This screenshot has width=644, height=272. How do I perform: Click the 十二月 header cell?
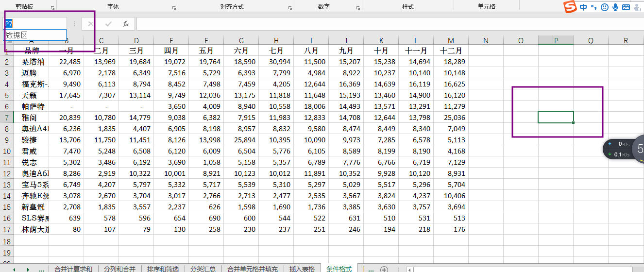tap(451, 51)
